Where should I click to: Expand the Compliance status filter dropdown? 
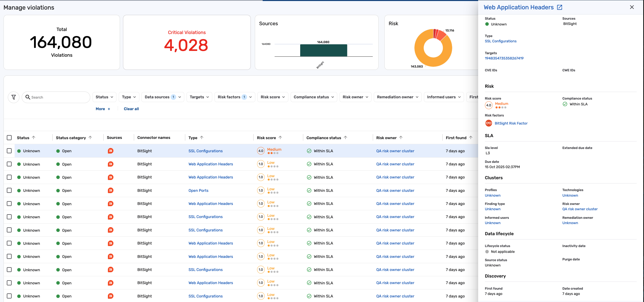tap(314, 97)
